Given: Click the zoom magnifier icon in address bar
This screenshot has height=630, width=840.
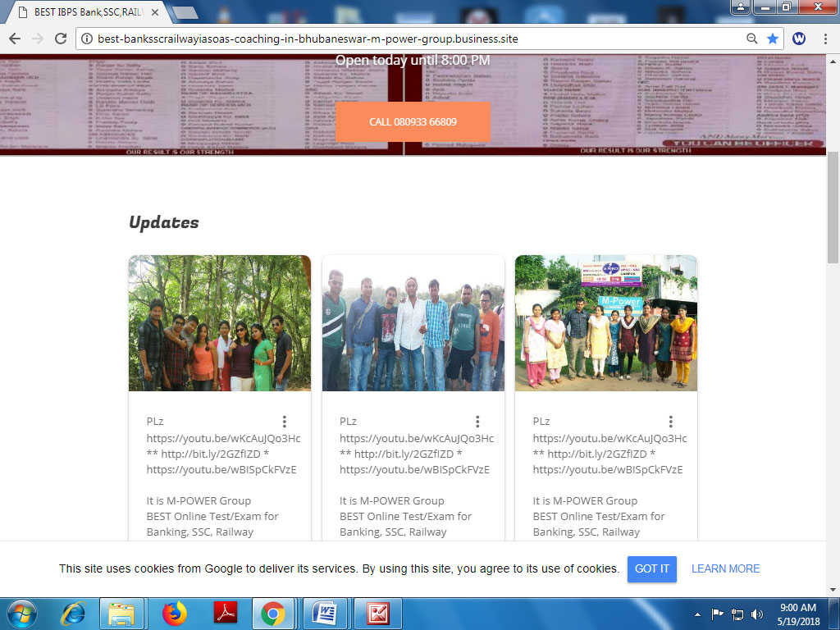Looking at the screenshot, I should 752,39.
